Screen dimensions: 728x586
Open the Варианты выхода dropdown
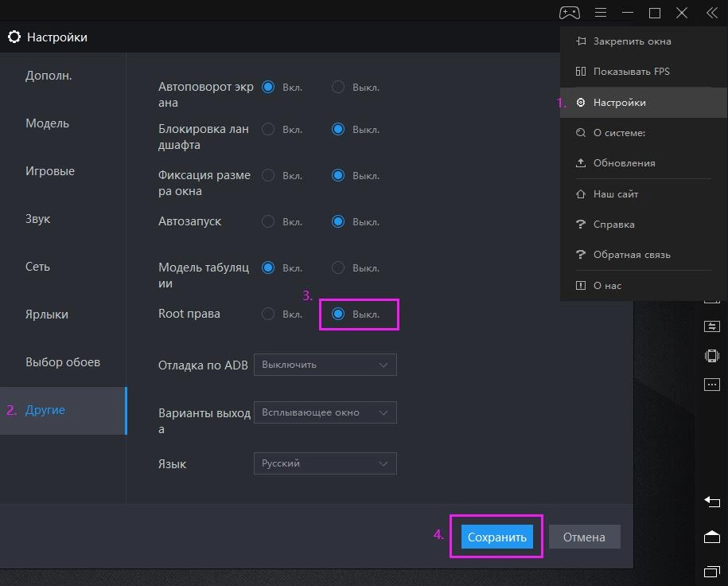click(325, 412)
